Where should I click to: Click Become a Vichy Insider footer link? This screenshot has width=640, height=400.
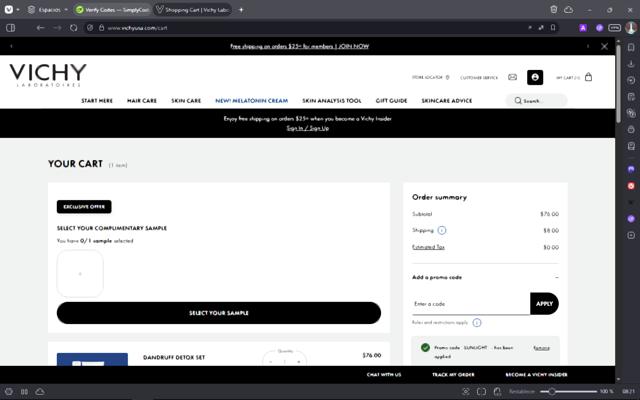pyautogui.click(x=536, y=375)
